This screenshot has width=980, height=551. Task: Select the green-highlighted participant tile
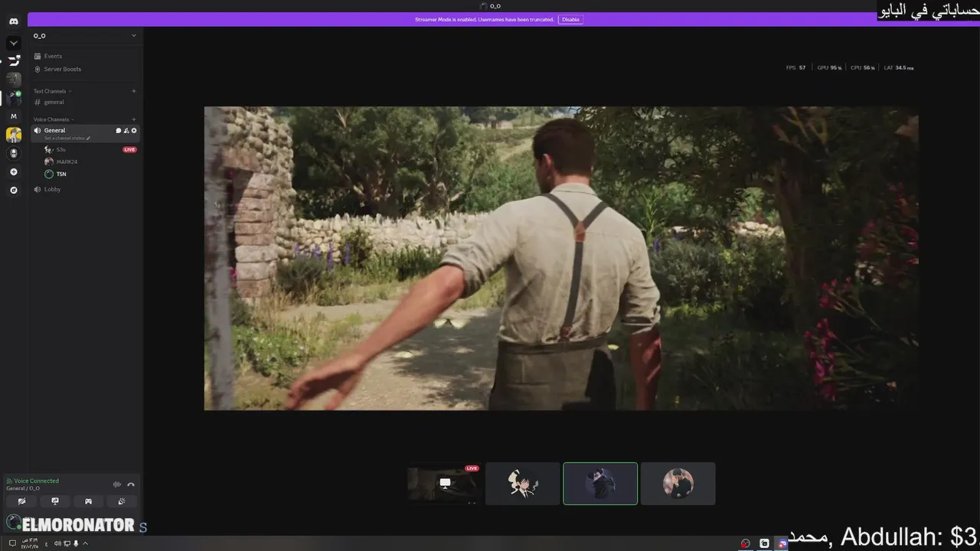tap(600, 484)
